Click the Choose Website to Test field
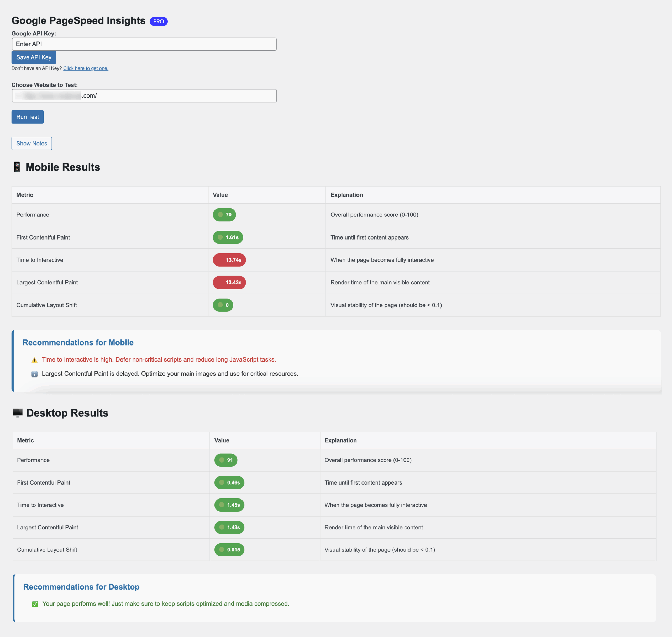This screenshot has width=672, height=637. tap(144, 96)
